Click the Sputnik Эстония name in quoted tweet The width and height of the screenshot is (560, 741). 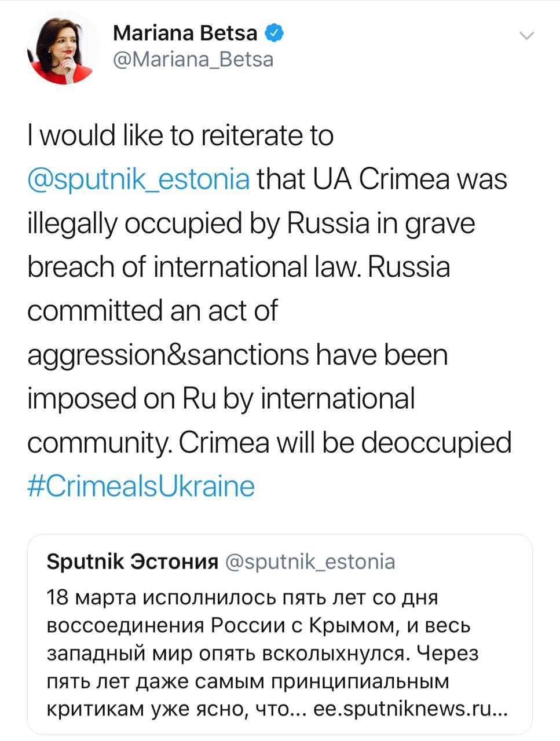point(131,561)
